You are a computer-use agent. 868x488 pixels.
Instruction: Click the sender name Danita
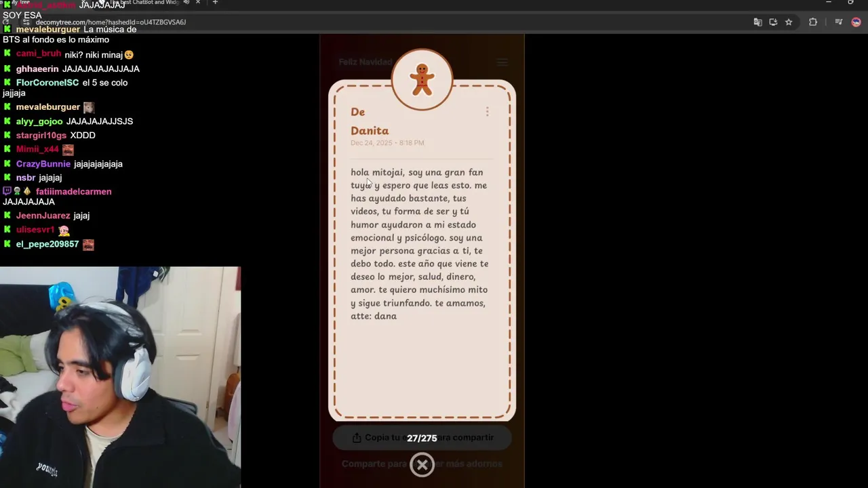370,131
